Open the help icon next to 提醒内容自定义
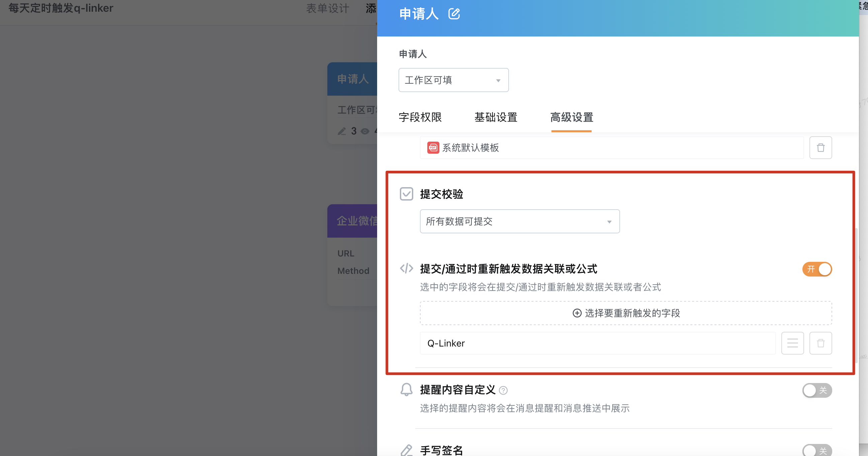 (x=503, y=391)
